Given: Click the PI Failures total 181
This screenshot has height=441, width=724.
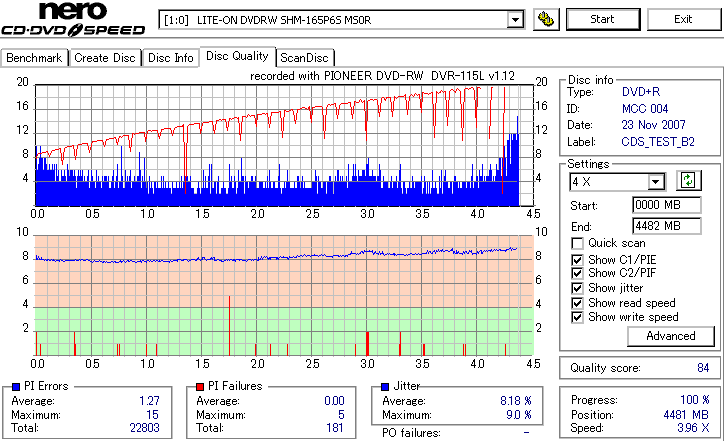Looking at the screenshot, I should pos(335,428).
